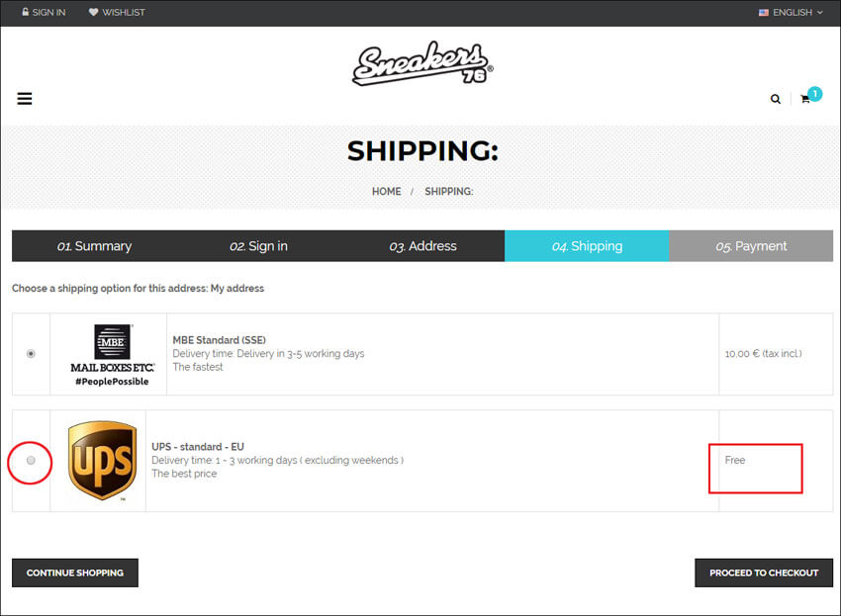Image resolution: width=841 pixels, height=616 pixels.
Task: Click the UPS carrier logo
Action: coord(102,461)
